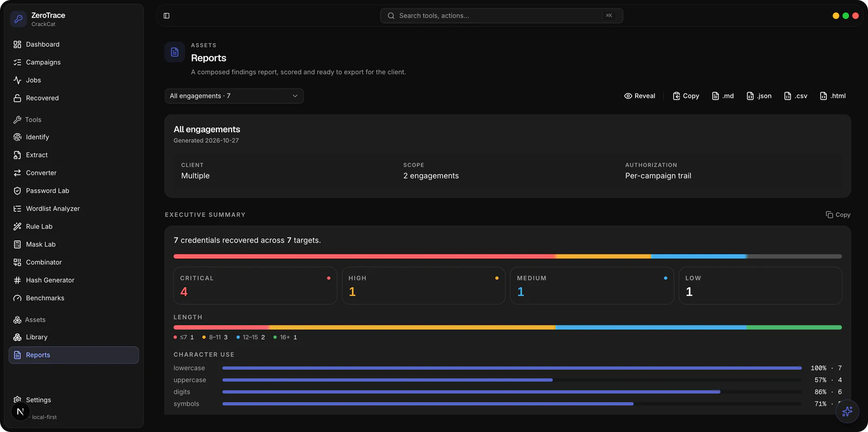
Task: Click the 'Per-campaign trail' text
Action: 658,176
